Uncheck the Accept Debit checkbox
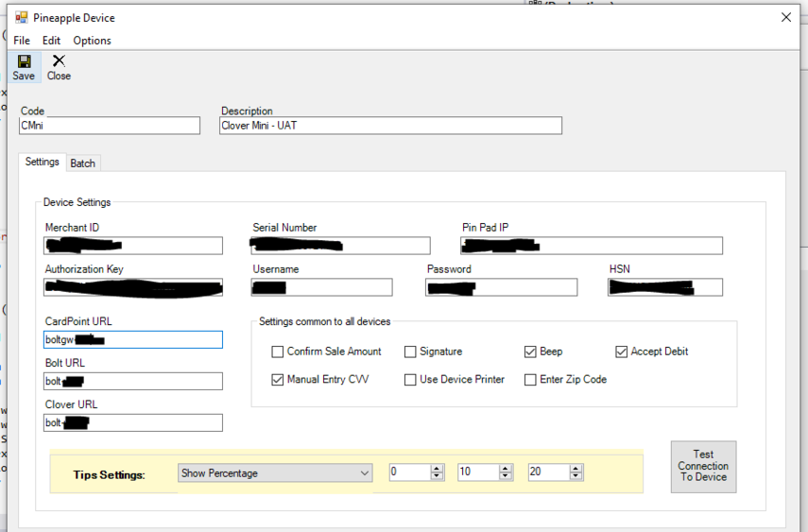 tap(622, 352)
